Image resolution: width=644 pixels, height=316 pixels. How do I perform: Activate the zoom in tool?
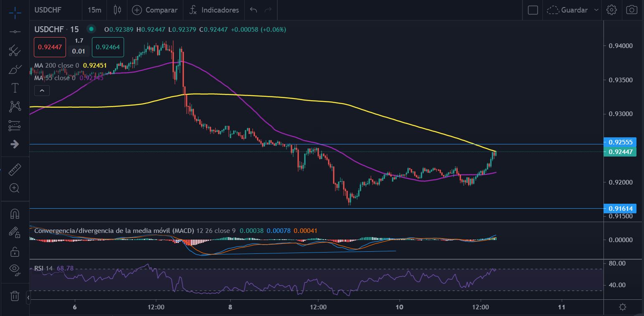tap(15, 188)
